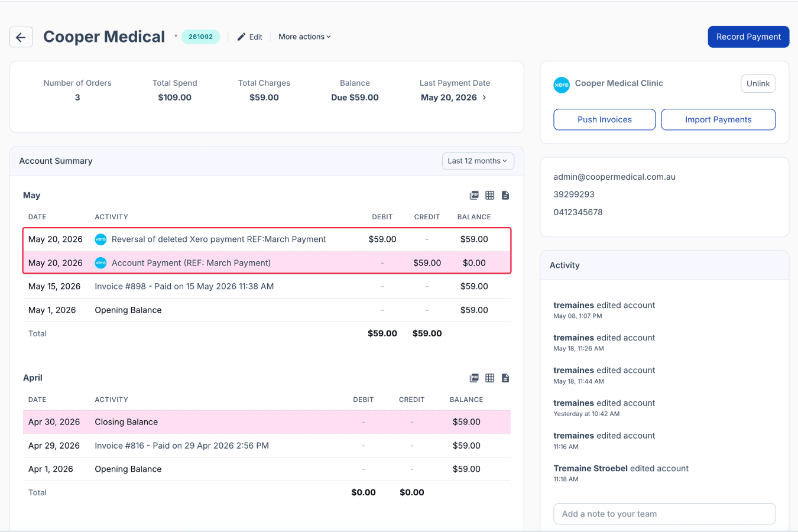Click Apr 1, 2026 Opening Balance entry
The image size is (798, 532).
[267, 469]
